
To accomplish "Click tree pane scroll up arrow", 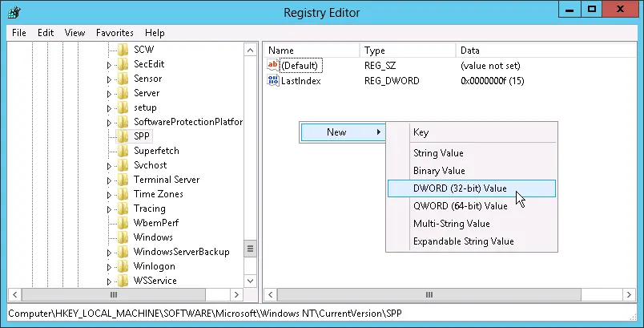I will 250,51.
